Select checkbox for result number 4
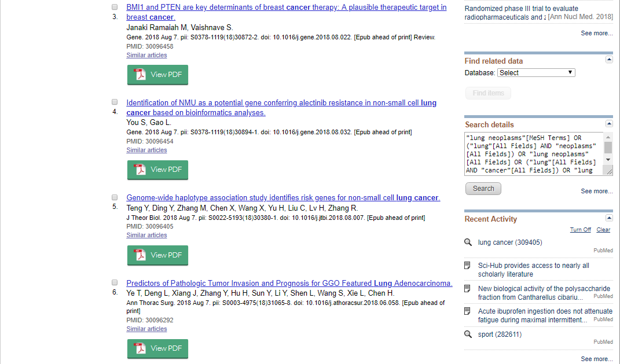 (x=115, y=102)
